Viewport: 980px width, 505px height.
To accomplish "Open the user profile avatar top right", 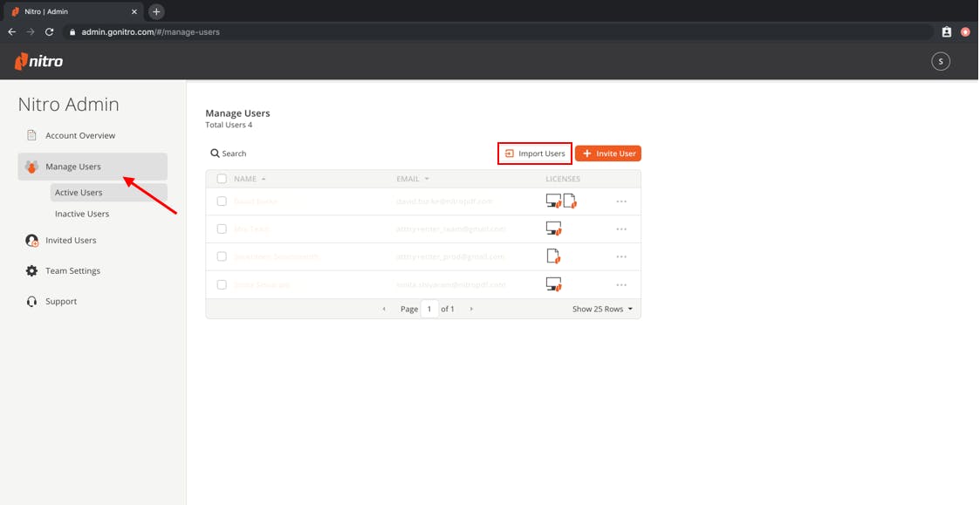I will pyautogui.click(x=940, y=61).
